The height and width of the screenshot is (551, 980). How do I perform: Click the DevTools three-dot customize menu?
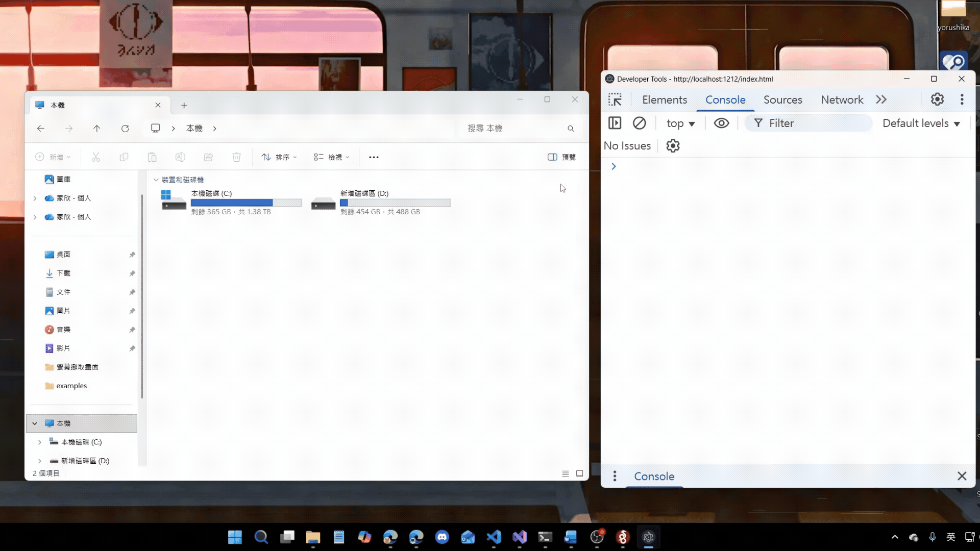click(x=962, y=99)
